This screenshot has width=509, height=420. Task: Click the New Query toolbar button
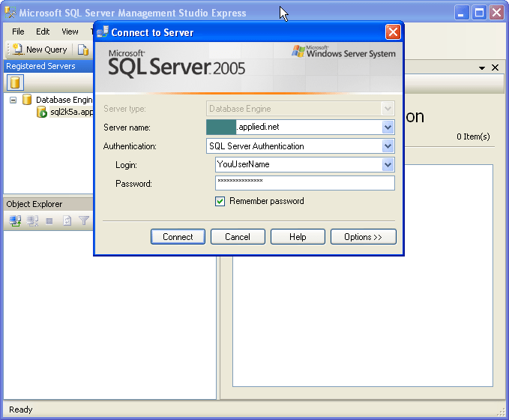[40, 49]
